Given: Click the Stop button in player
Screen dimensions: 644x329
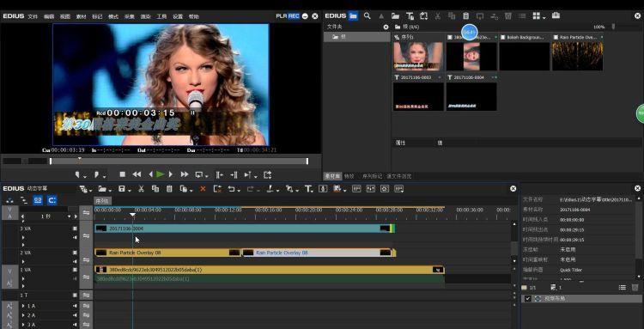Looking at the screenshot, I should click(122, 174).
